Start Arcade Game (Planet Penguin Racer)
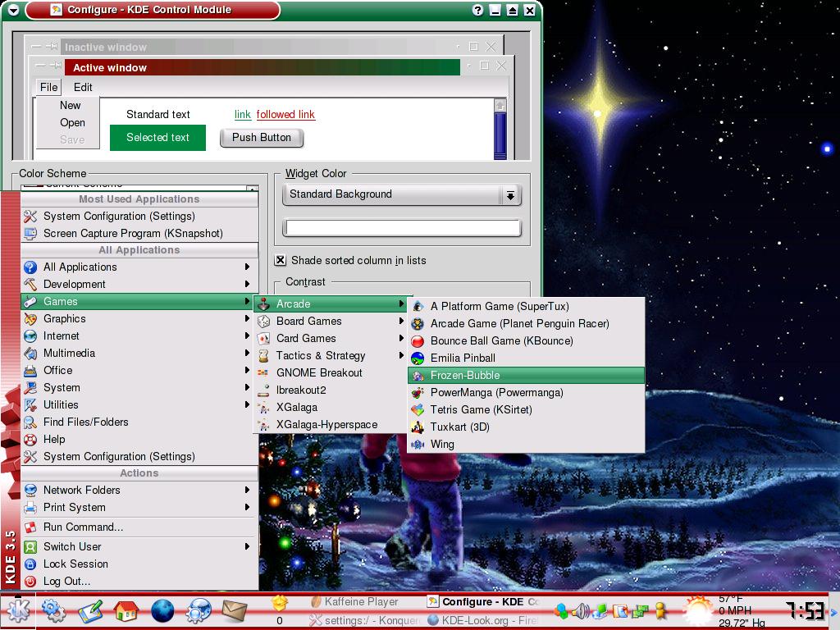The image size is (840, 630). point(526,323)
